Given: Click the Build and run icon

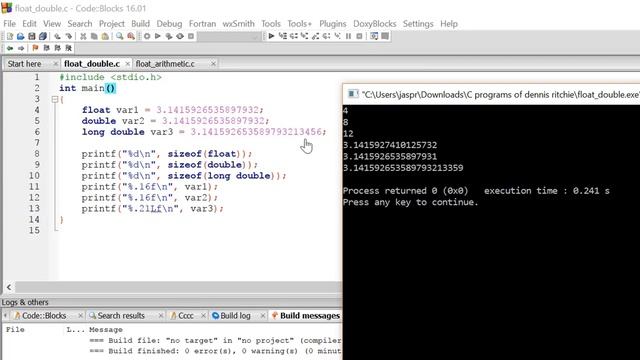Looking at the screenshot, I should [169, 36].
